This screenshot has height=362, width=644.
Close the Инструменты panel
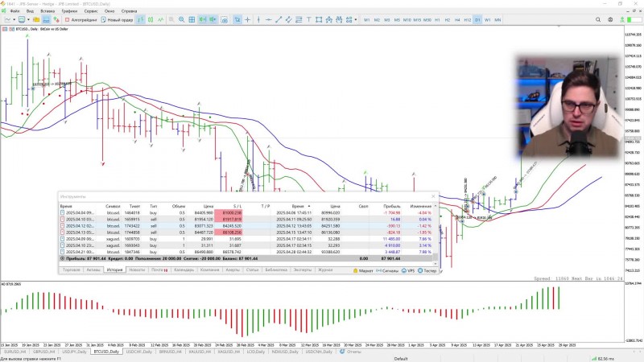click(x=433, y=196)
